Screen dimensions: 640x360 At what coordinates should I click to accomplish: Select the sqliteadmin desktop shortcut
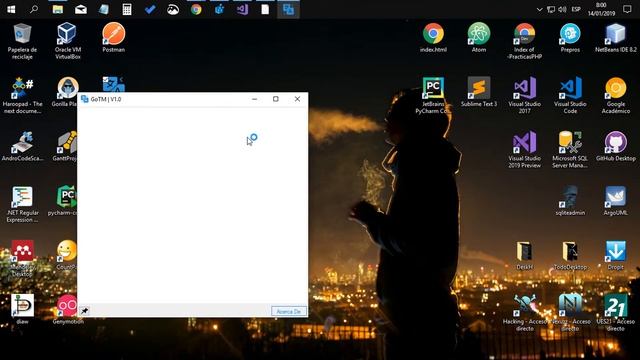(x=570, y=200)
